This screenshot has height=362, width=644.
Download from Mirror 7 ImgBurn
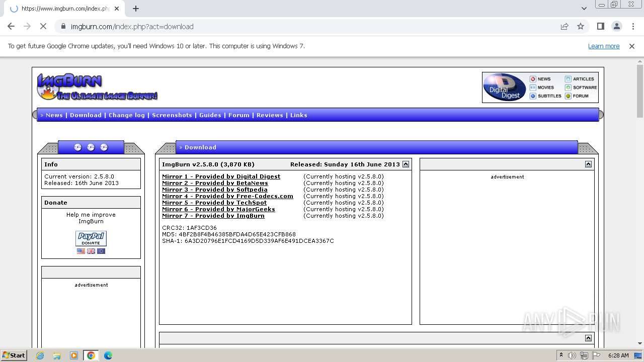click(213, 216)
